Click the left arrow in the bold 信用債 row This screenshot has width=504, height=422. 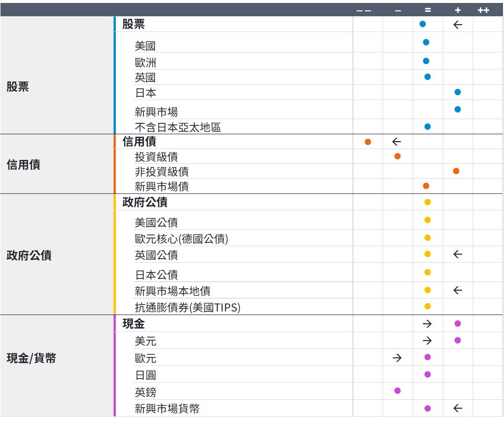coord(396,142)
